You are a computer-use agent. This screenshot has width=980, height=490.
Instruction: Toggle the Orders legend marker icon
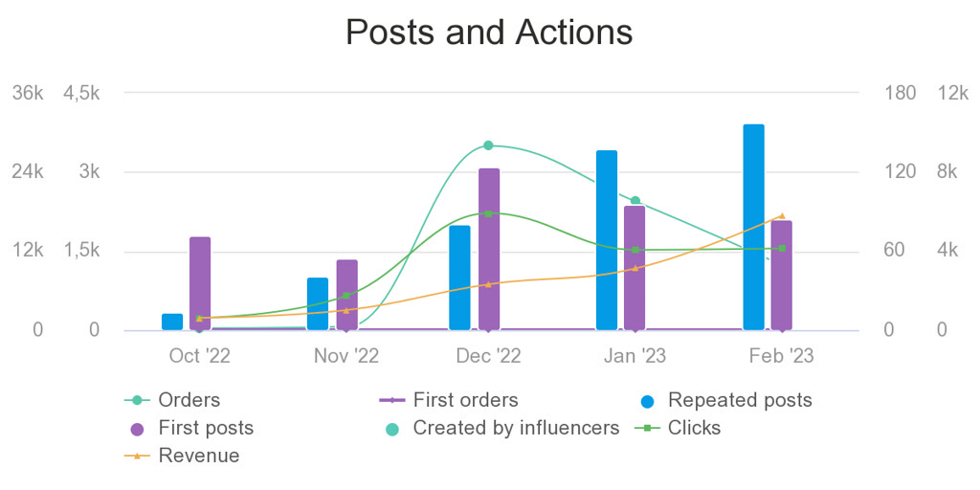point(138,400)
